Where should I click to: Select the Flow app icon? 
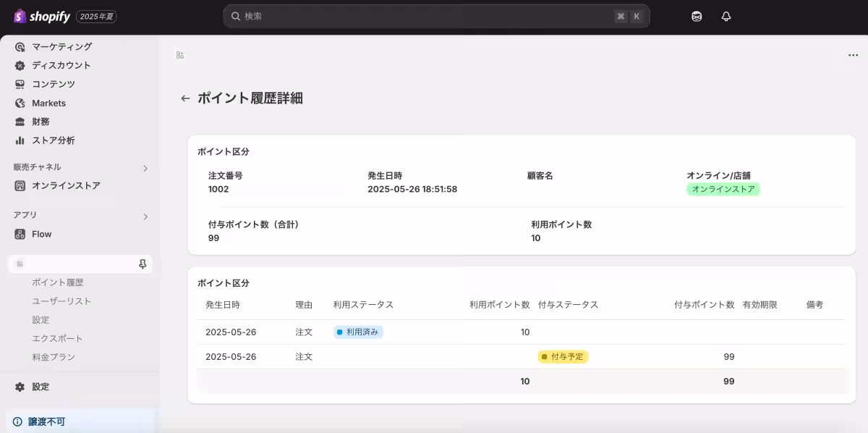click(20, 233)
